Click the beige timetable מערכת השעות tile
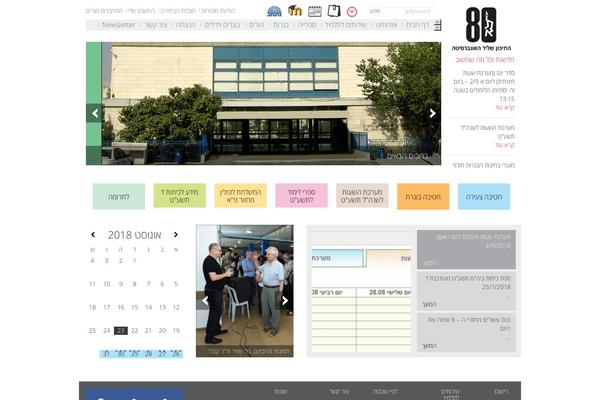Viewport: 600px width, 400px height. pos(362,196)
